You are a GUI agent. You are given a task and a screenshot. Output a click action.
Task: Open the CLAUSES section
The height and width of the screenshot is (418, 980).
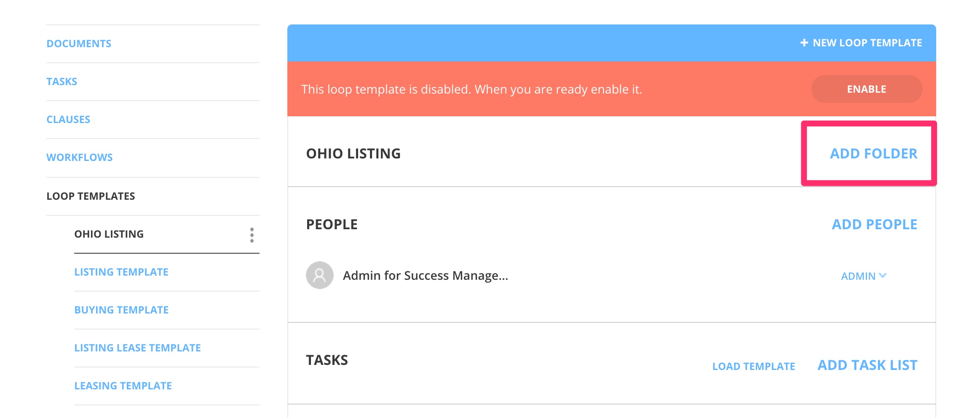click(68, 119)
